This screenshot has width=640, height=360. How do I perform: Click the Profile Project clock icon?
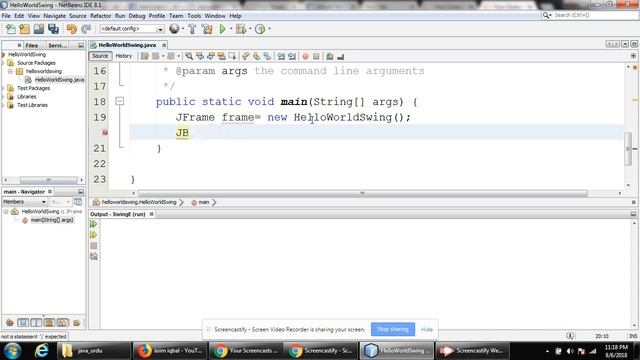[x=260, y=29]
